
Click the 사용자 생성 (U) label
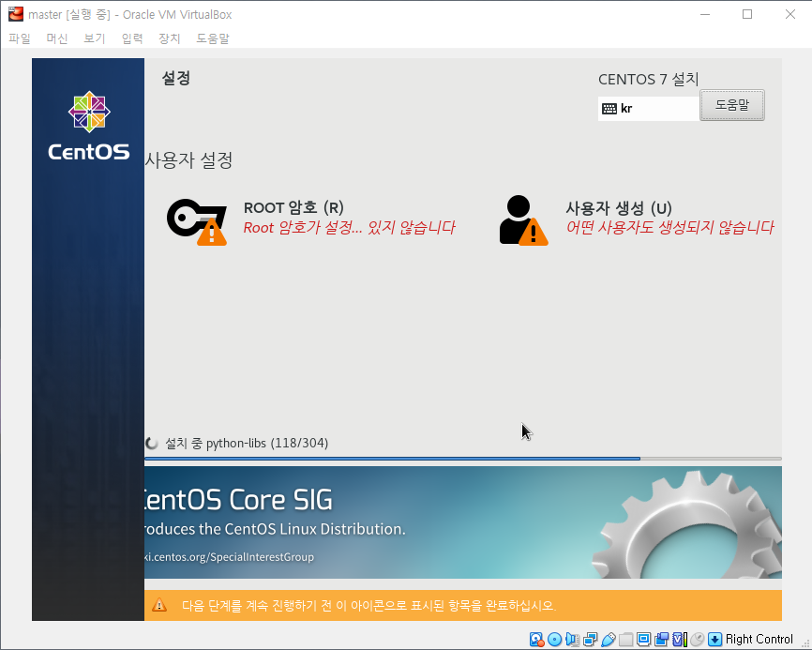point(619,208)
